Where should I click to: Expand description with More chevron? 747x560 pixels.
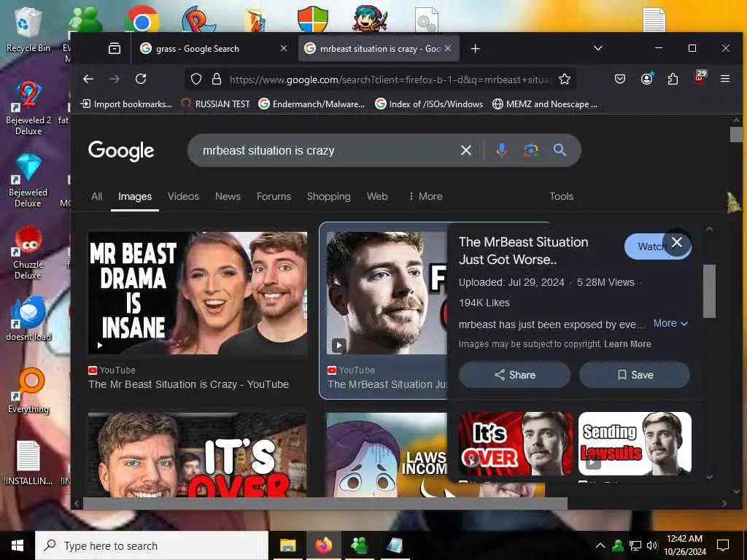670,323
